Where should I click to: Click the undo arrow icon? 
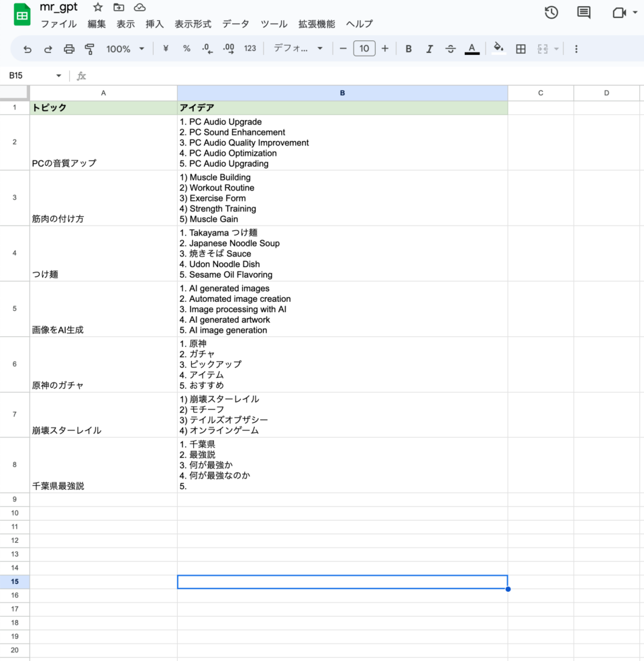(28, 49)
